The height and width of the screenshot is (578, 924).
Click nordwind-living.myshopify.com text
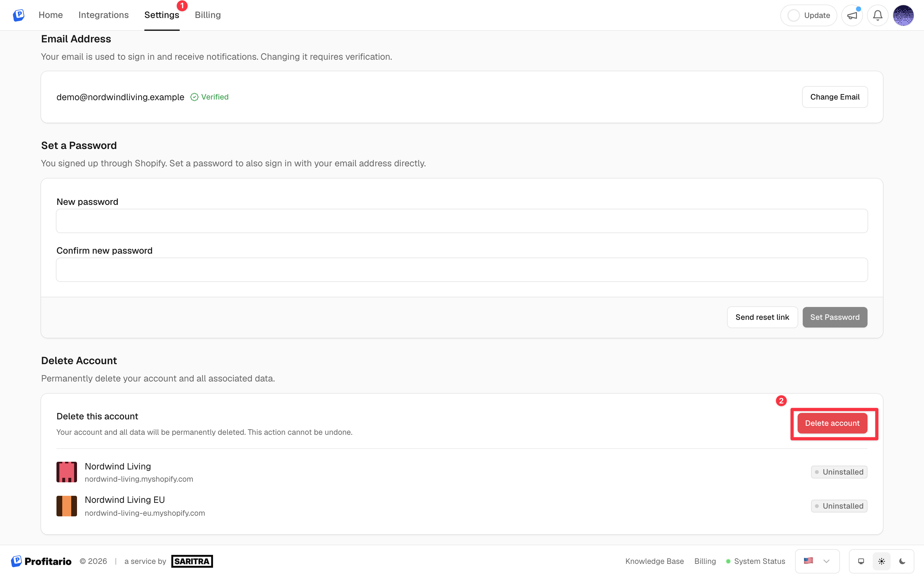point(139,479)
